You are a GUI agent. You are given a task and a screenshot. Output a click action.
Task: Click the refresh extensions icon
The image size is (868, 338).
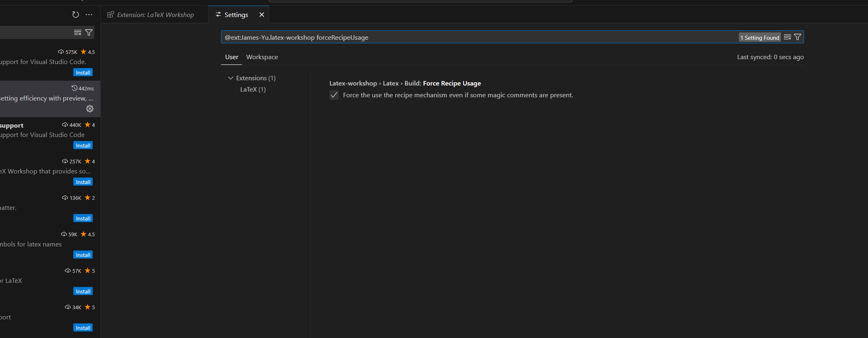[75, 15]
